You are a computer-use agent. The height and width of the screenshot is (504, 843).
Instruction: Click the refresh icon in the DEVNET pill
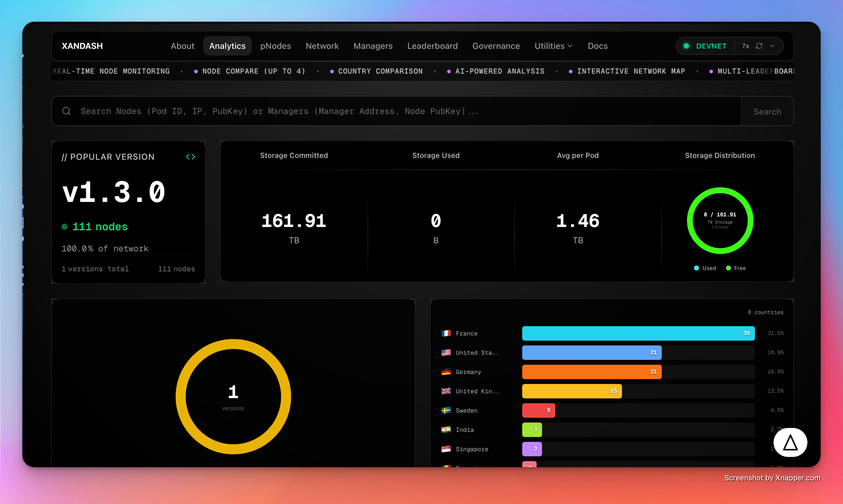(760, 46)
